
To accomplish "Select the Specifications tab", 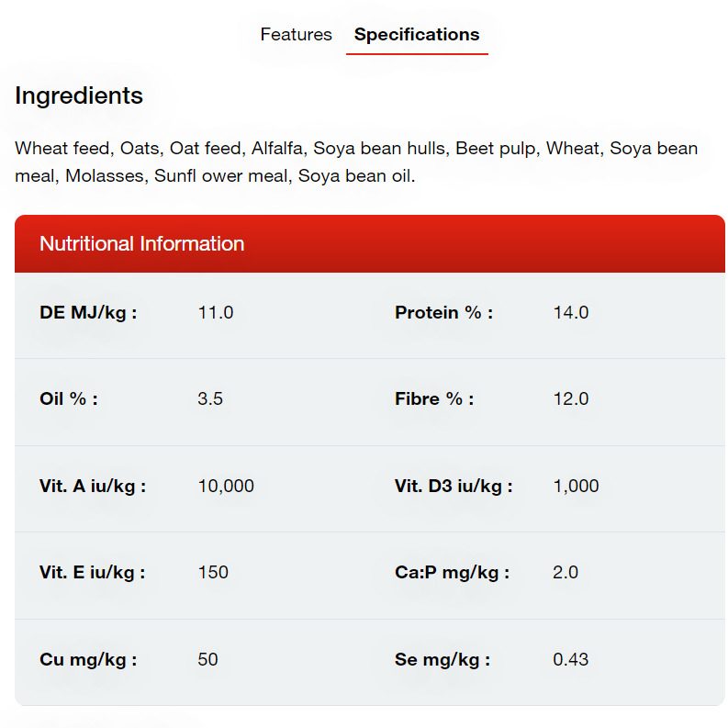I will 417,35.
